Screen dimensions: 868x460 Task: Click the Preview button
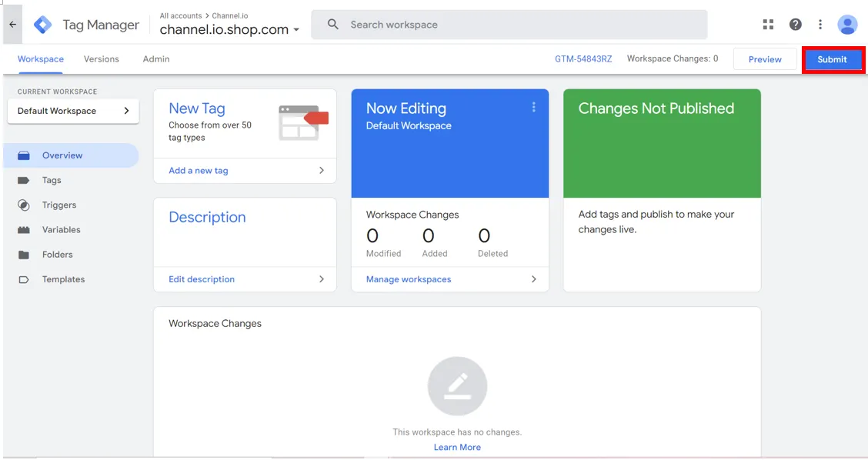point(765,59)
